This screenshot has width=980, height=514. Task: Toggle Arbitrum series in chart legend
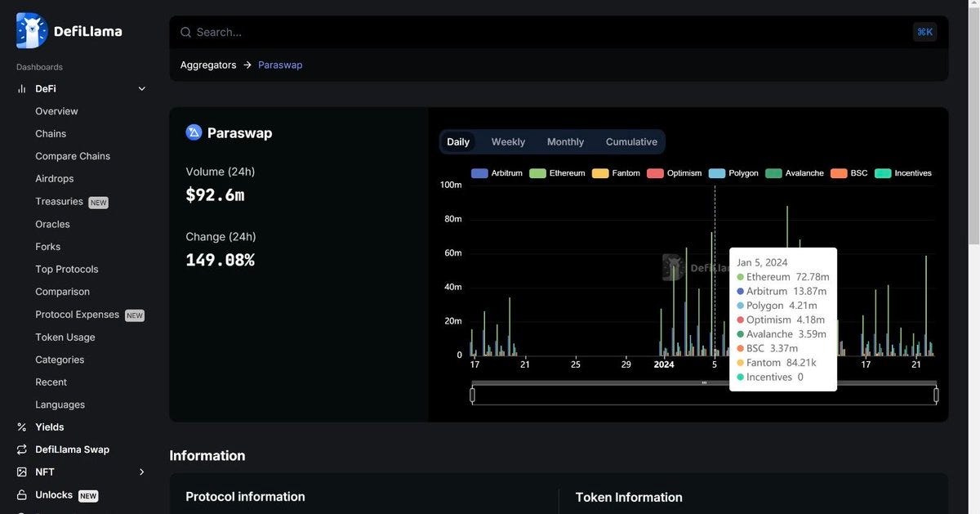coord(497,173)
